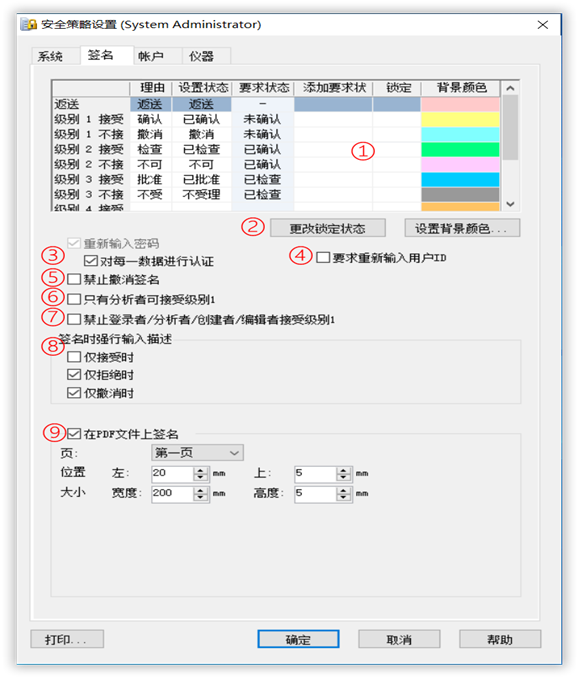The height and width of the screenshot is (678, 579).
Task: Click the table scrollbar up arrow
Action: coord(510,88)
